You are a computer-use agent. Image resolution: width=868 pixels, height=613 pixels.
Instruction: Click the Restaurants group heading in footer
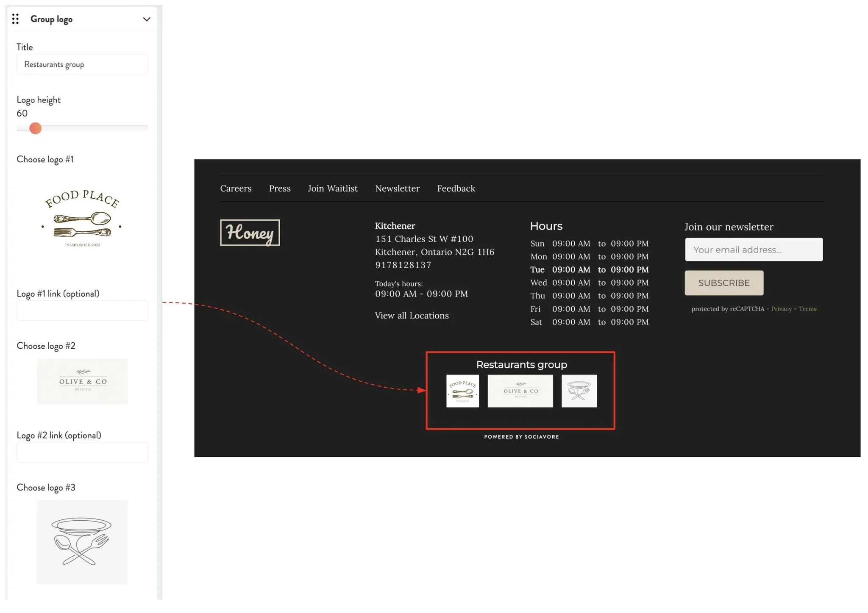pos(521,365)
